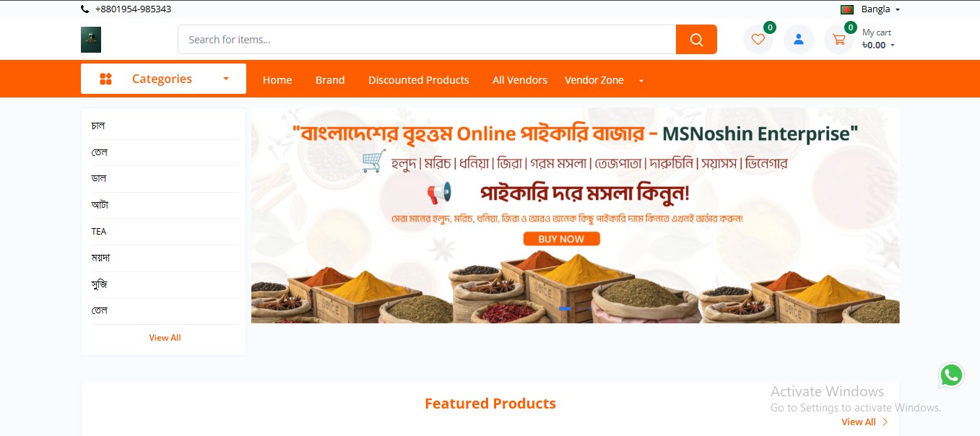Click the Bangladesh flag icon
The width and height of the screenshot is (980, 436).
(847, 9)
